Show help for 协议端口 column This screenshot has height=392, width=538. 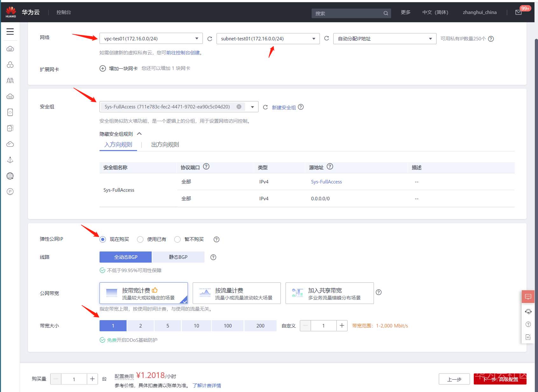pos(206,167)
